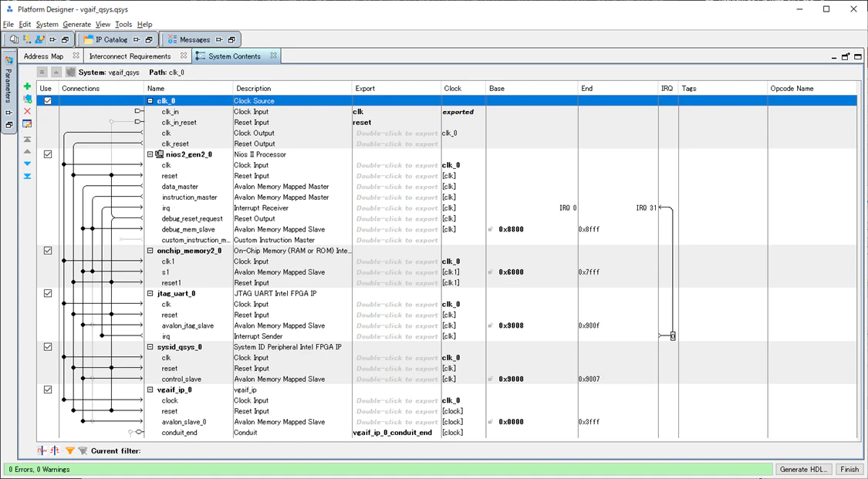868x479 pixels.
Task: Click the Finish button
Action: point(849,469)
